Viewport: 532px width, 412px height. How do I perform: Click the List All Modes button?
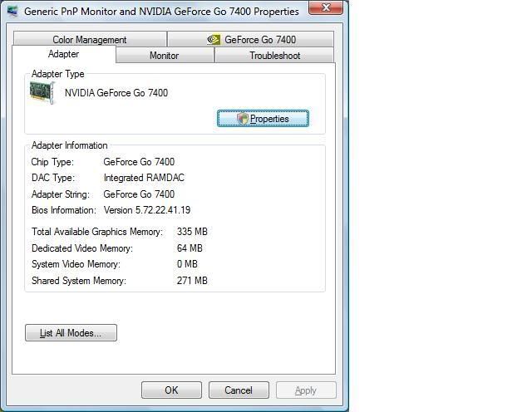[x=71, y=333]
